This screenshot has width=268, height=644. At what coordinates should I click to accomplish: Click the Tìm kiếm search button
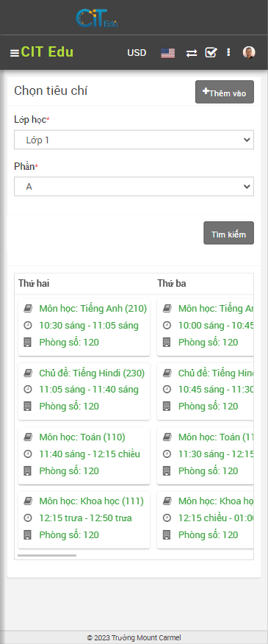228,233
